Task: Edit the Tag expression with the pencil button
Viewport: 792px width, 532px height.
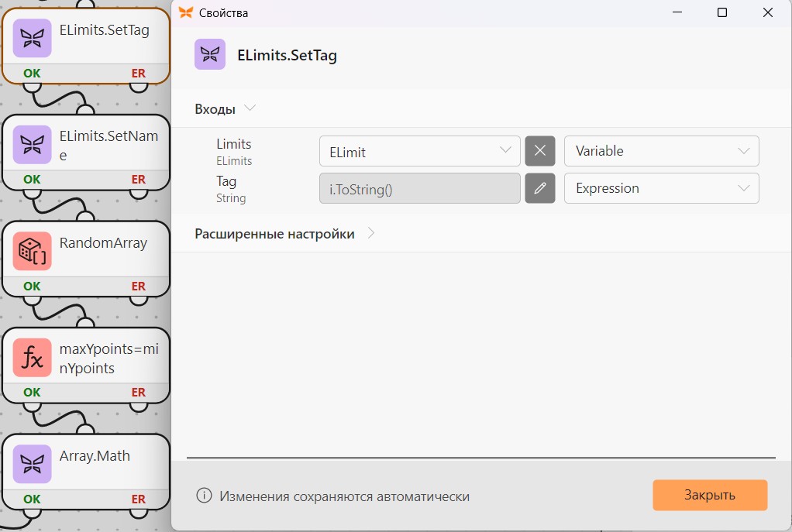Action: tap(540, 188)
